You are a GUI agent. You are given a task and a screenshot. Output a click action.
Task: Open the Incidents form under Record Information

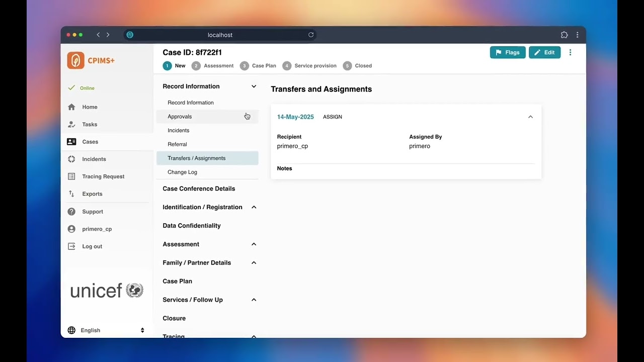[207, 130]
